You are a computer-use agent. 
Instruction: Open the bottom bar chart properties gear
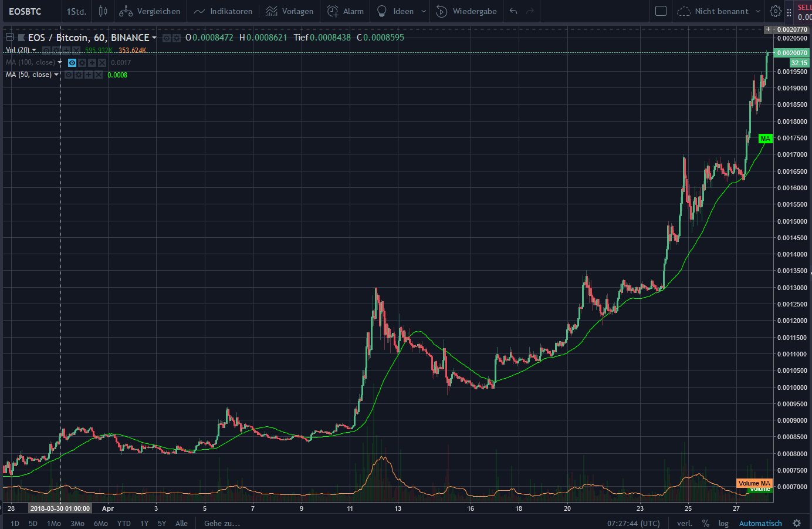797,523
